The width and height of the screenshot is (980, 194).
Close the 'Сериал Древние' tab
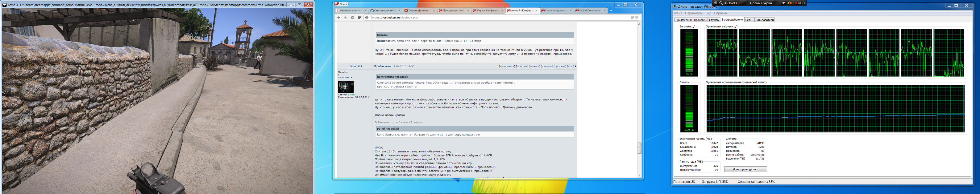click(434, 11)
